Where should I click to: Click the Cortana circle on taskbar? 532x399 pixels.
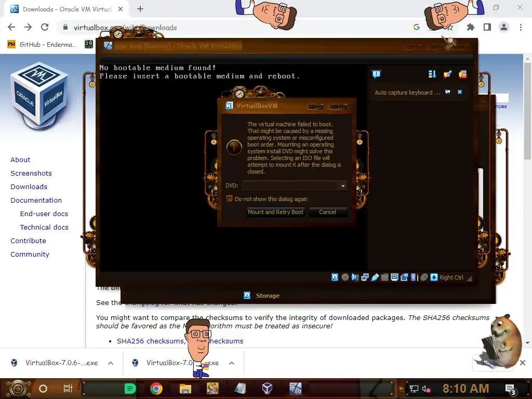[x=43, y=389]
